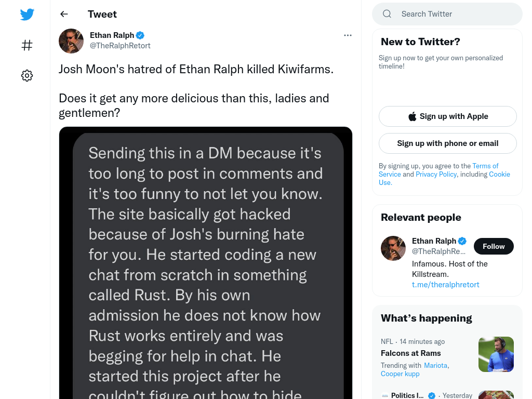This screenshot has width=532, height=399.
Task: Sign up with phone or email
Action: [x=447, y=143]
